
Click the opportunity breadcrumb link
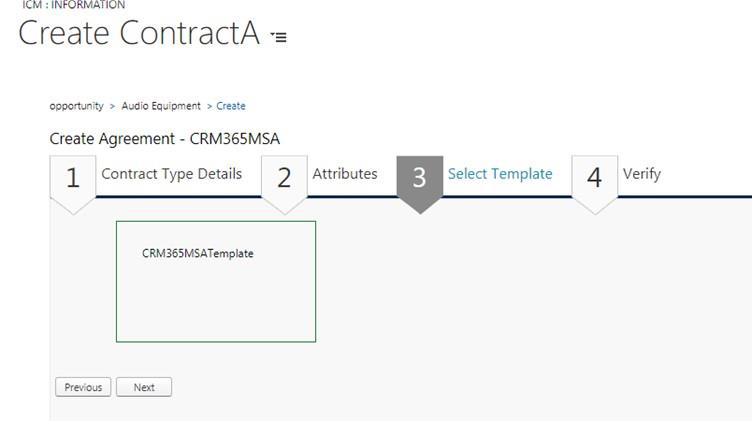point(76,106)
